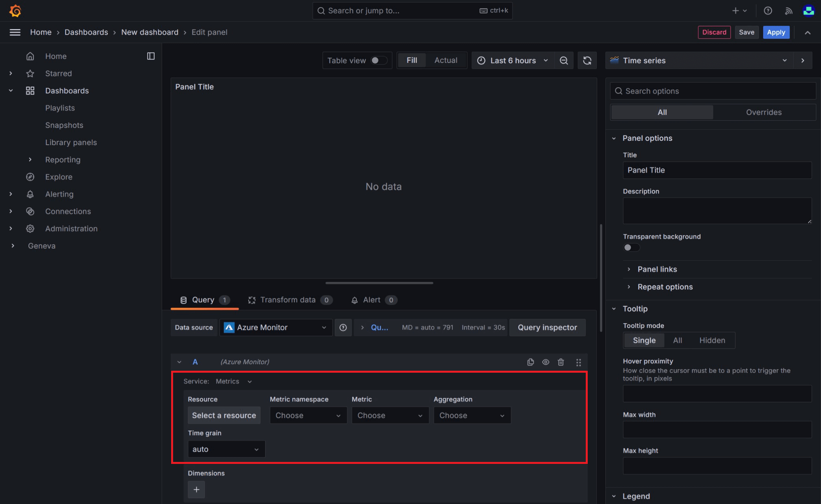Click the Select a resource button
Viewport: 821px width, 504px height.
[x=224, y=416]
